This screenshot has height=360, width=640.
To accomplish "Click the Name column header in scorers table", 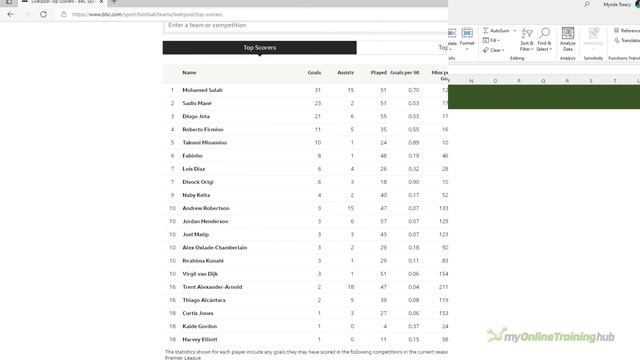I will [x=189, y=73].
